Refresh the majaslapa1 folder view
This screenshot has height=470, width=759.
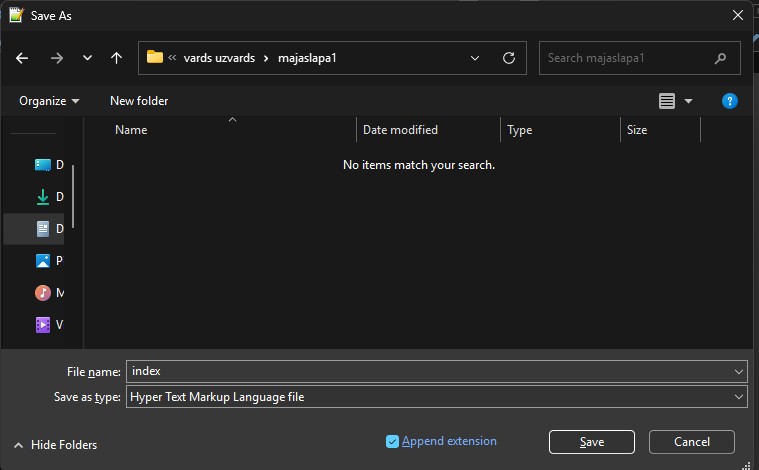click(508, 58)
